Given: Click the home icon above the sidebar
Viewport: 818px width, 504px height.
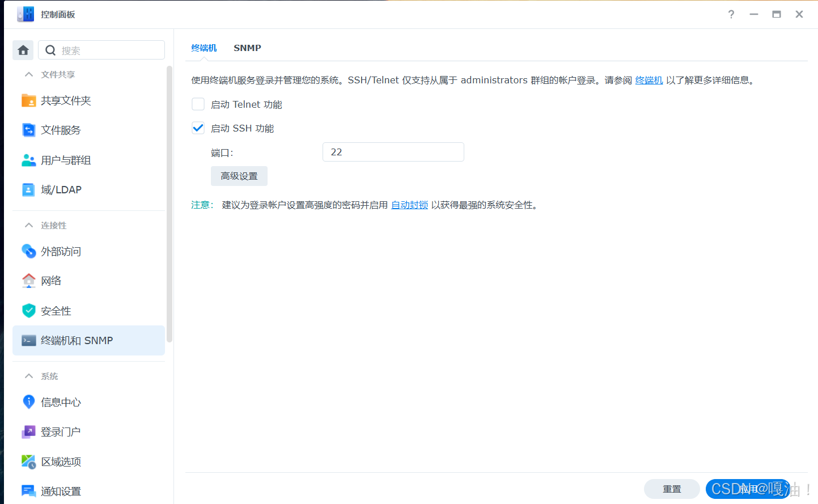Looking at the screenshot, I should [x=23, y=50].
